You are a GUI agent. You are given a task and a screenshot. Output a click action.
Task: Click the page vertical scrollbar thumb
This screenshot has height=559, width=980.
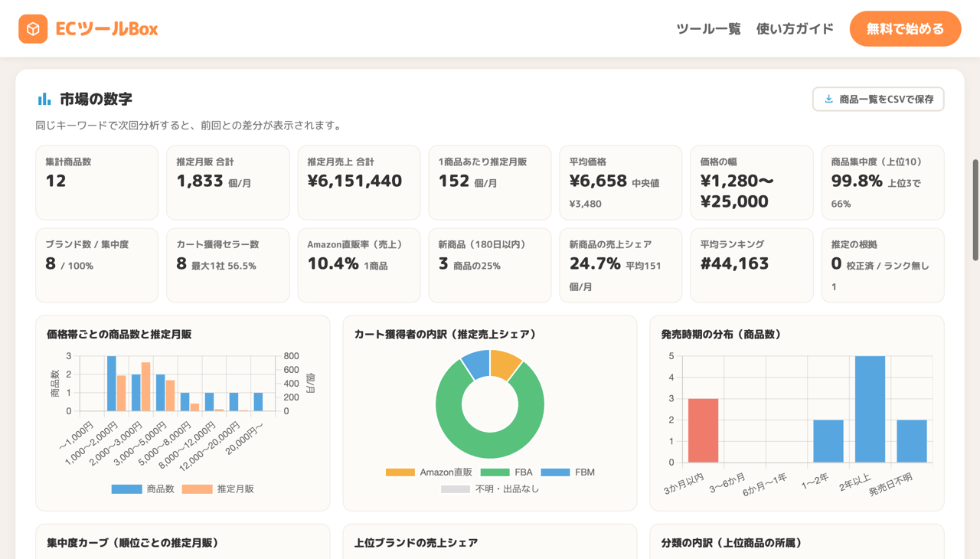[975, 210]
